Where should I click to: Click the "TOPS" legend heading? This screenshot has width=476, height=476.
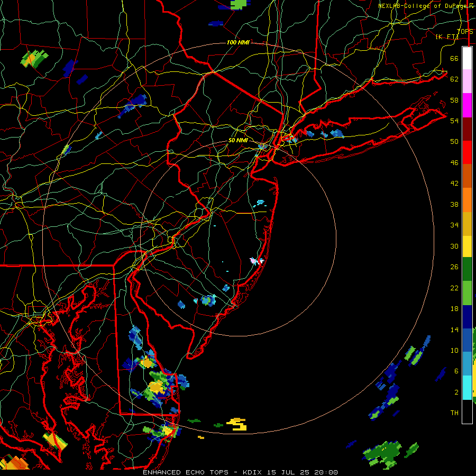click(x=465, y=32)
